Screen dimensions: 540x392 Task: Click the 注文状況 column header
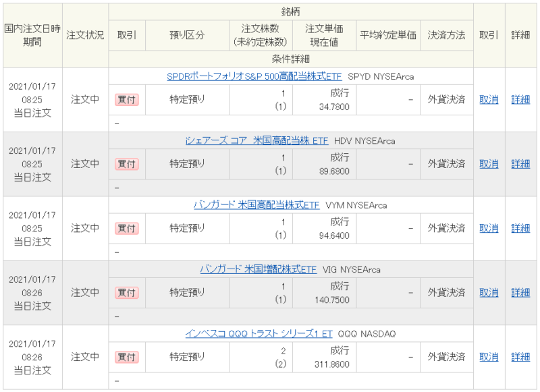point(85,35)
